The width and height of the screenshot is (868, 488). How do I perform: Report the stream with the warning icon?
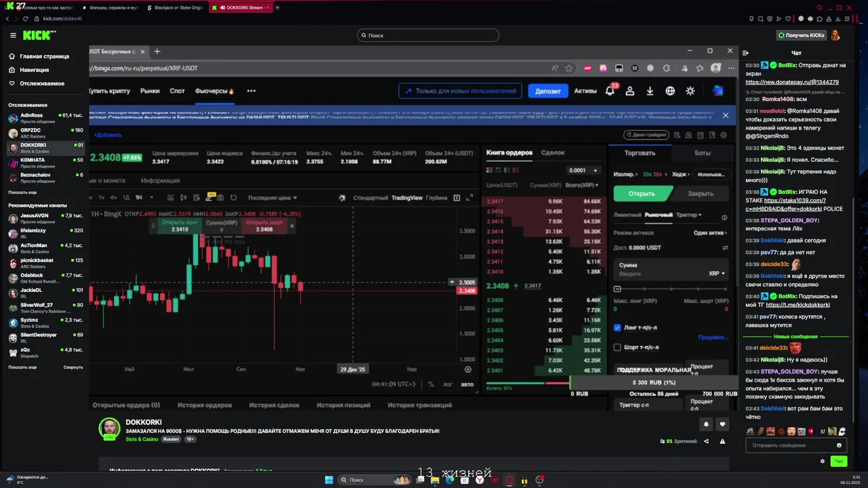[x=722, y=441]
